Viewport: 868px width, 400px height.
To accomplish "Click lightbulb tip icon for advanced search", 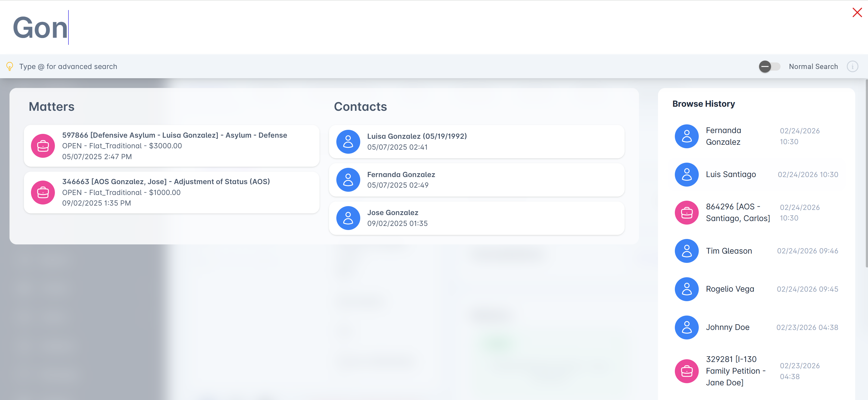I will (x=10, y=66).
